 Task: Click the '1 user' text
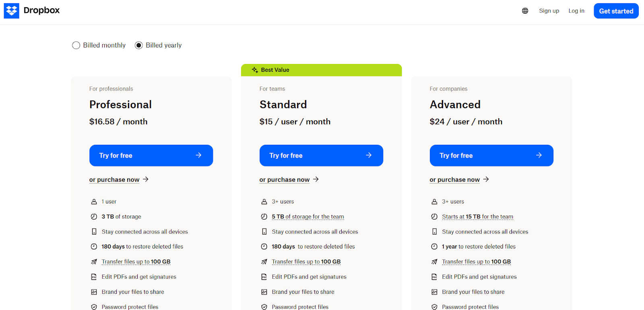tap(109, 201)
